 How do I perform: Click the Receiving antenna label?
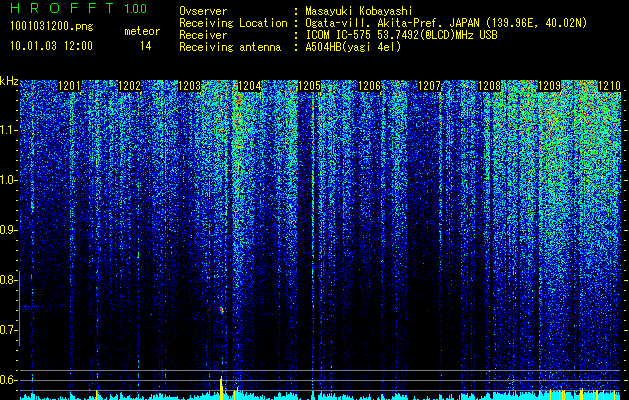(230, 47)
